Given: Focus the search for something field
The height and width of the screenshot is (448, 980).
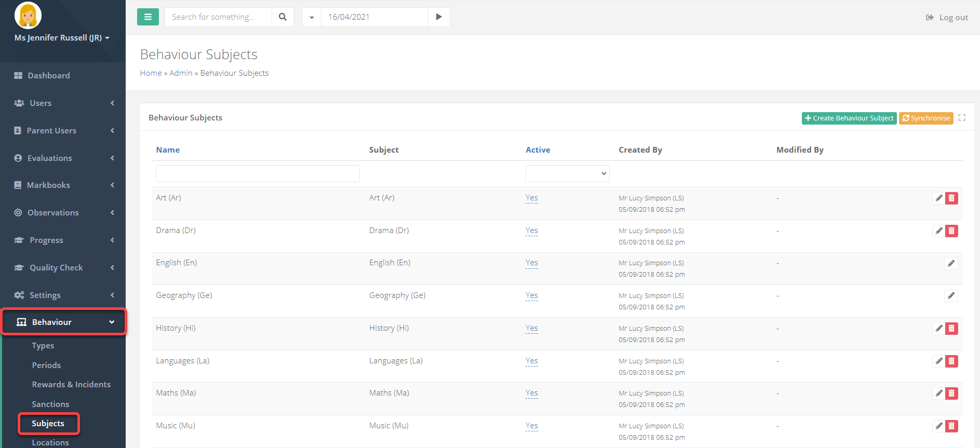Looking at the screenshot, I should pos(218,17).
